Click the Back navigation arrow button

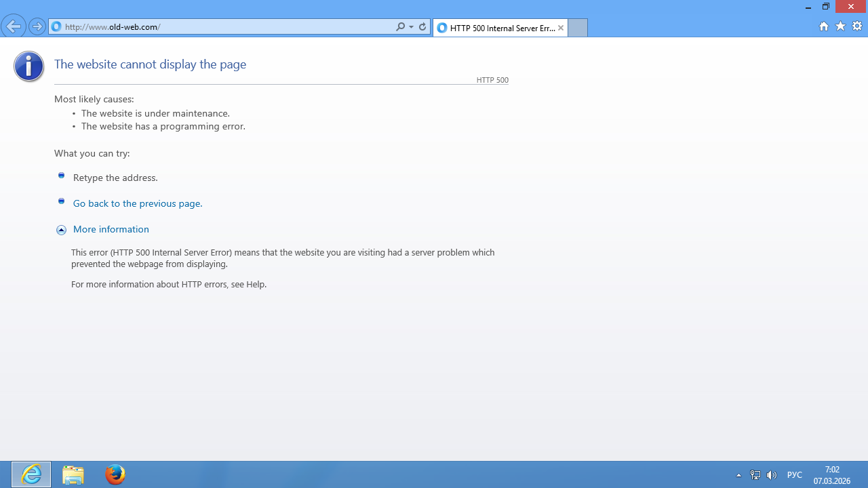[x=14, y=27]
